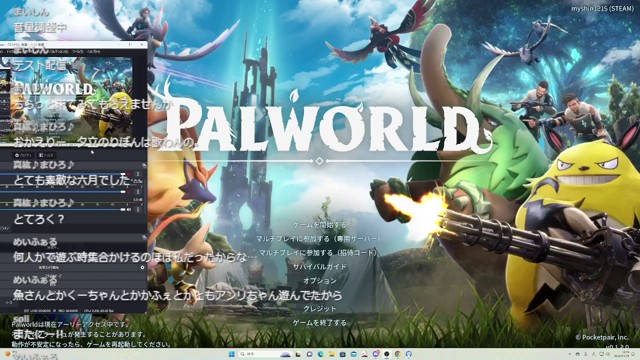Unmute the first OBS mixer channel

pyautogui.click(x=129, y=174)
